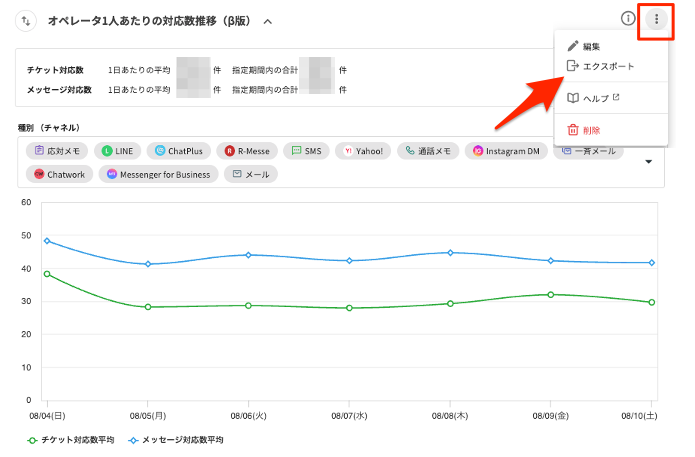Image resolution: width=695 pixels, height=457 pixels.
Task: Toggle the LINE channel chip
Action: [x=117, y=151]
